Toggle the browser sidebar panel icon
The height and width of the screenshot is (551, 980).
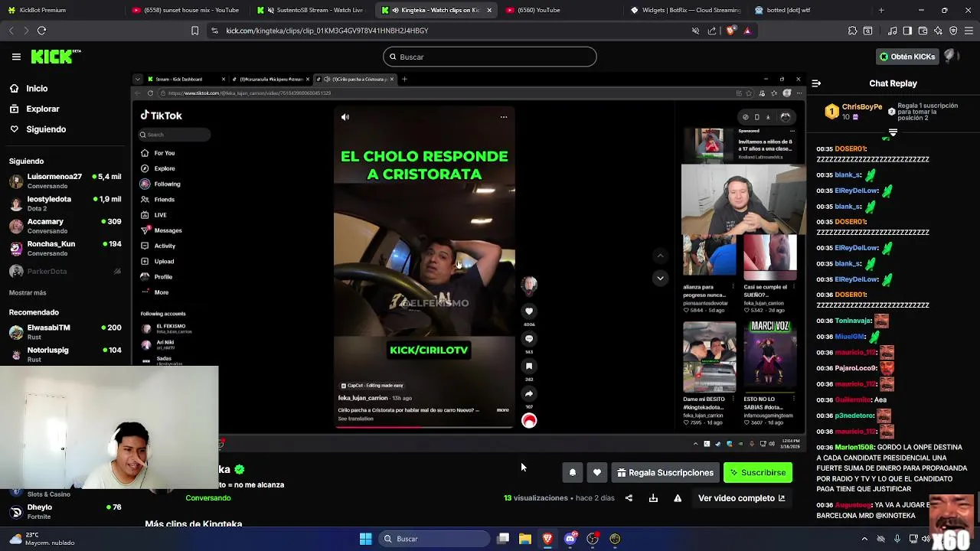pyautogui.click(x=907, y=31)
